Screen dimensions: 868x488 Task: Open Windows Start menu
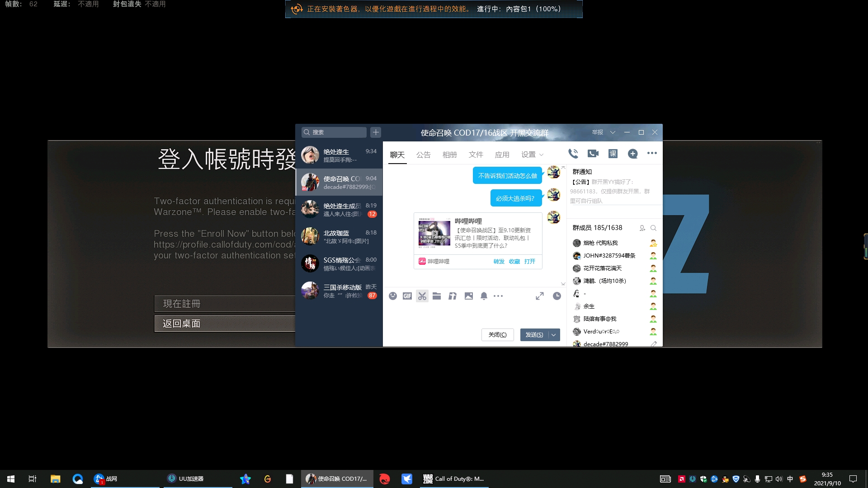(11, 479)
